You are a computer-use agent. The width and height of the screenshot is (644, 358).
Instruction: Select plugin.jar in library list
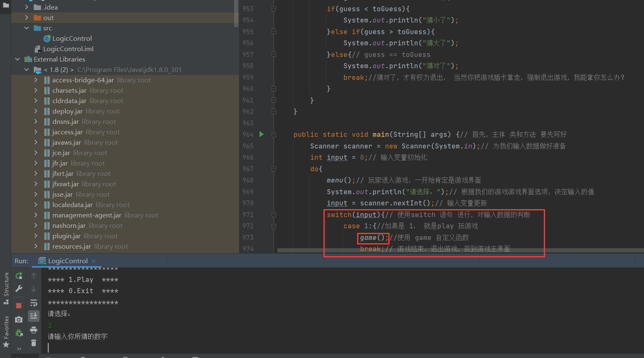pos(67,236)
